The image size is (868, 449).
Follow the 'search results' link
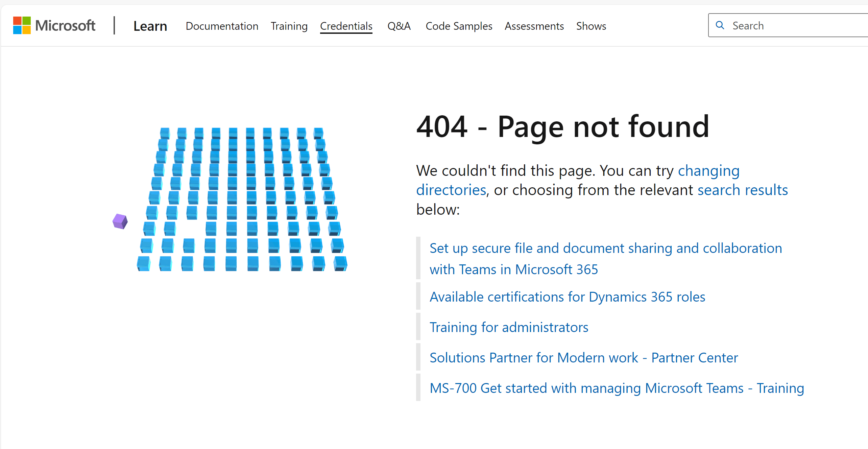pyautogui.click(x=743, y=190)
